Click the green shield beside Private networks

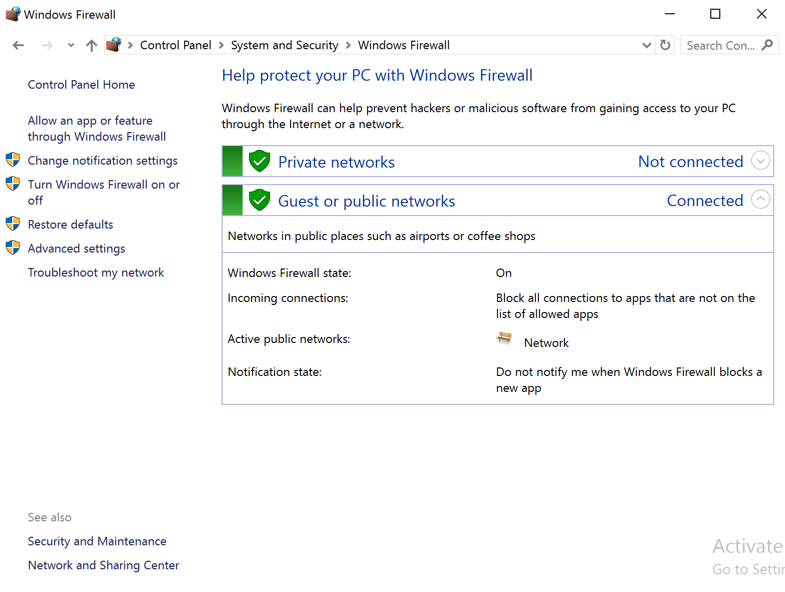point(260,161)
